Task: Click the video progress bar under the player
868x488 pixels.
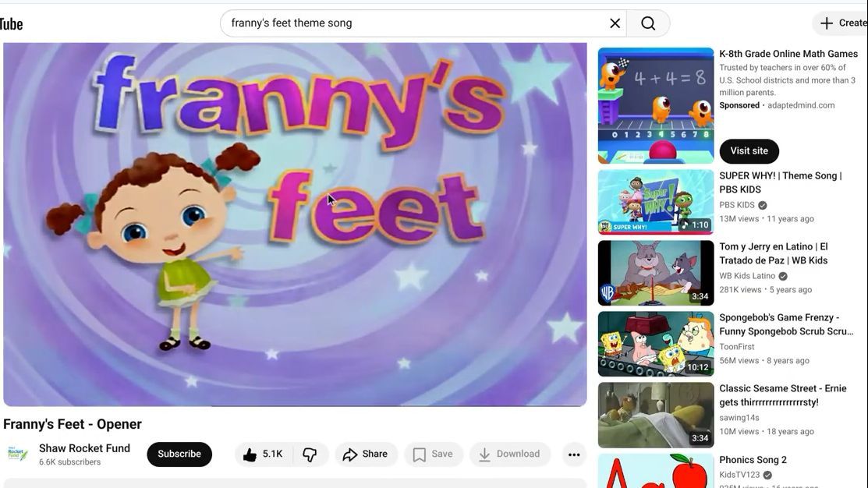Action: (295, 405)
